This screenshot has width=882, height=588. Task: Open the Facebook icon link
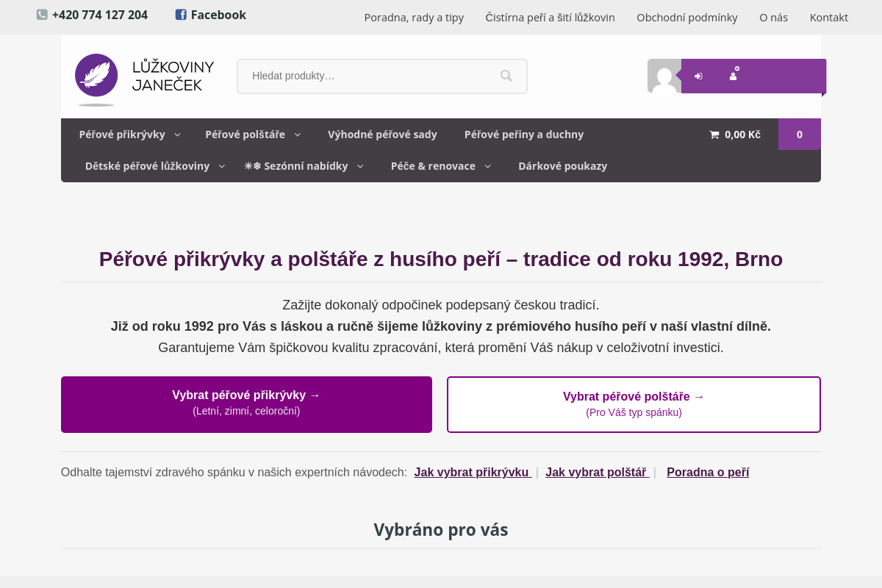click(x=180, y=15)
